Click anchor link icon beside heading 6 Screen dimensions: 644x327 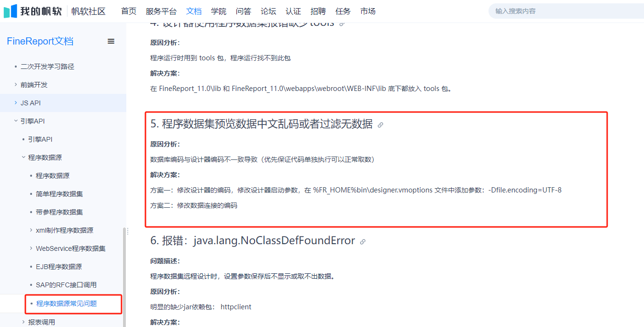coord(363,242)
